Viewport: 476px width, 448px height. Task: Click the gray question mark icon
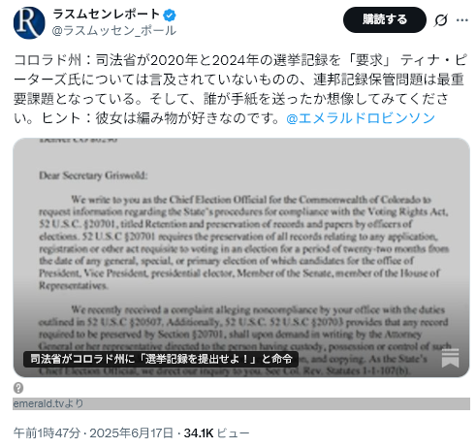pos(18,388)
